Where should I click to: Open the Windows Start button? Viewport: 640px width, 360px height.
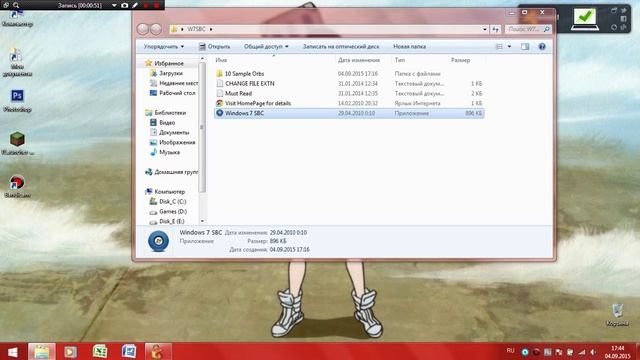click(x=13, y=352)
